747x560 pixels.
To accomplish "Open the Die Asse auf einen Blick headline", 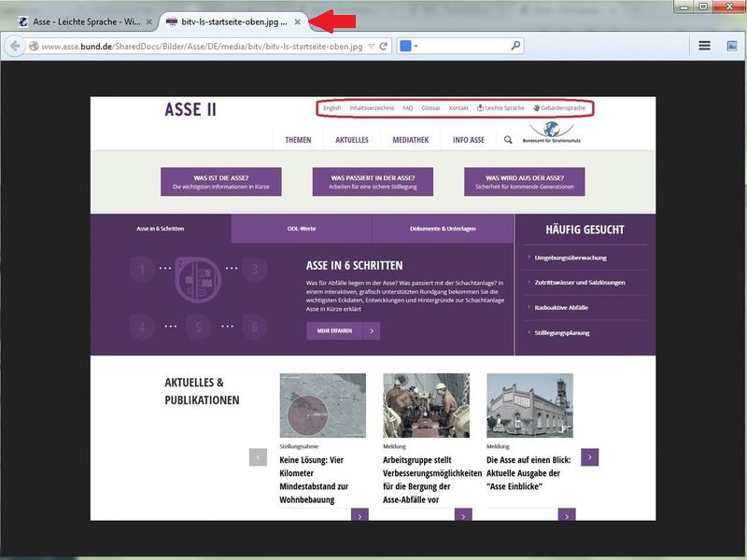I will click(529, 473).
